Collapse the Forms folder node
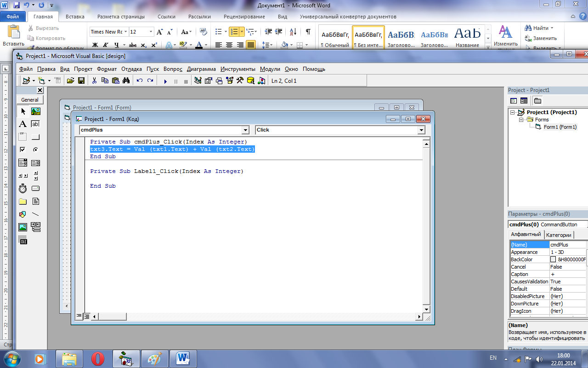The width and height of the screenshot is (588, 368). 522,120
